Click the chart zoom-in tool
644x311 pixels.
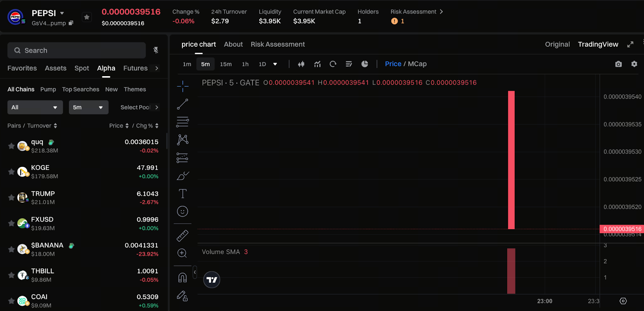182,253
